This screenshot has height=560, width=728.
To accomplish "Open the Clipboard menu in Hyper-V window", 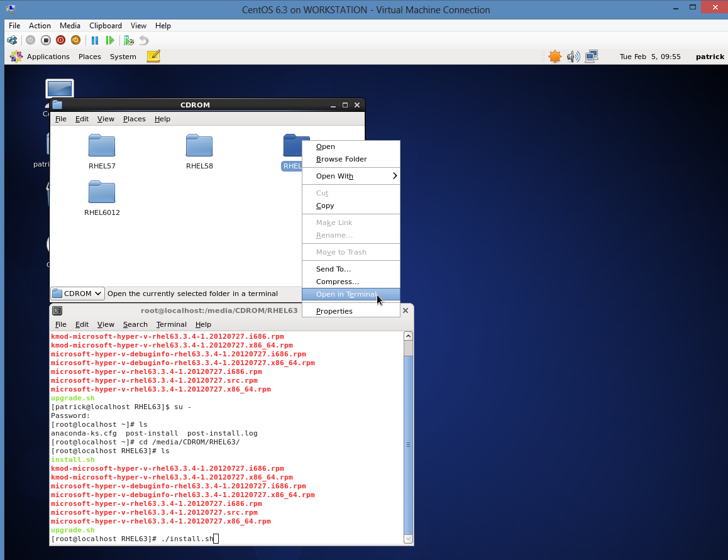I will pyautogui.click(x=106, y=26).
